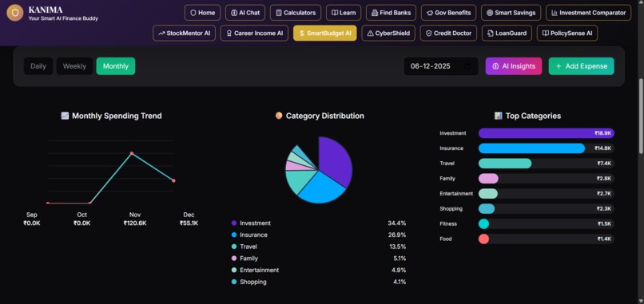This screenshot has width=644, height=304.
Task: Select the Monthly view
Action: (116, 66)
